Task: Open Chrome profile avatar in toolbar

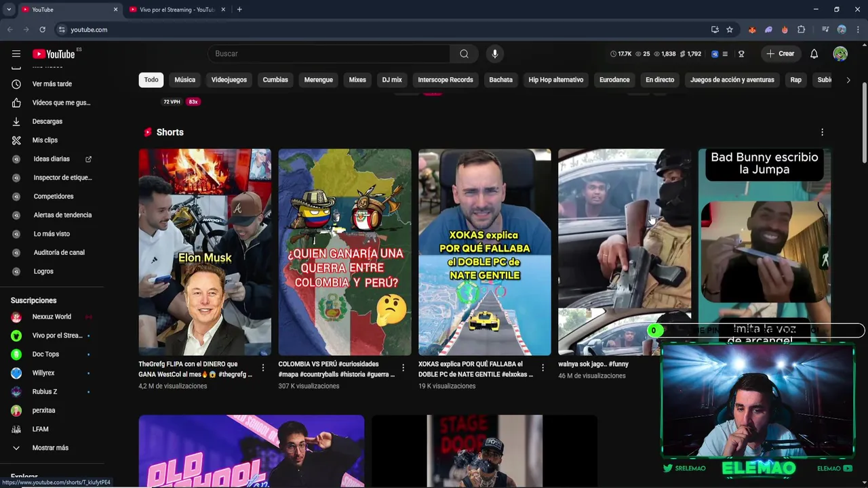Action: click(x=842, y=30)
